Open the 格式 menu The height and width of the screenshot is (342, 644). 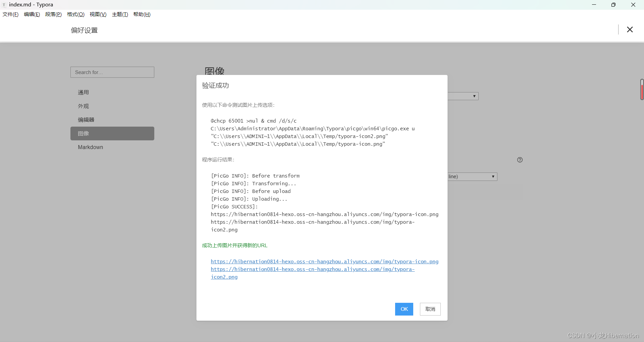[75, 14]
